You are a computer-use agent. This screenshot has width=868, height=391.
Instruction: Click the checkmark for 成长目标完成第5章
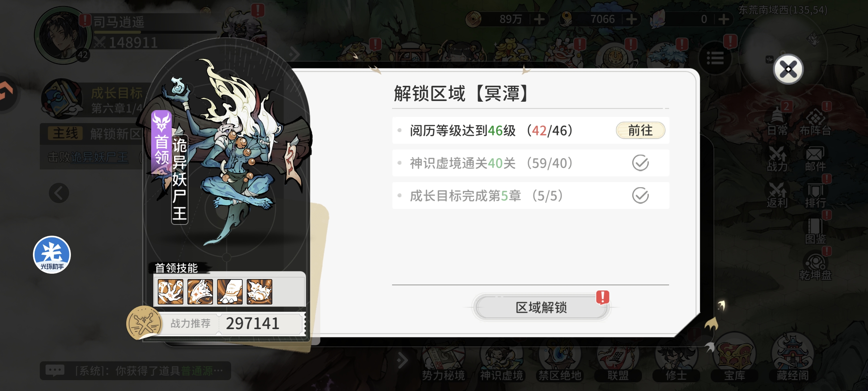pos(640,195)
